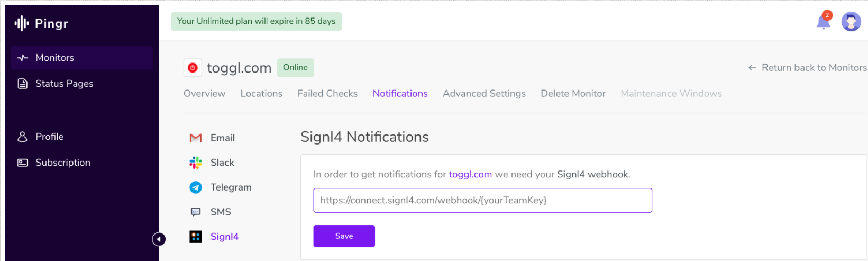Open the notifications bell icon
The width and height of the screenshot is (868, 261).
pos(823,22)
